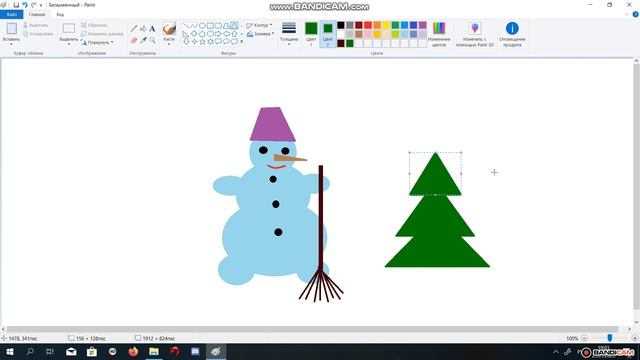
Task: Pick the red color swatch
Action: [368, 25]
